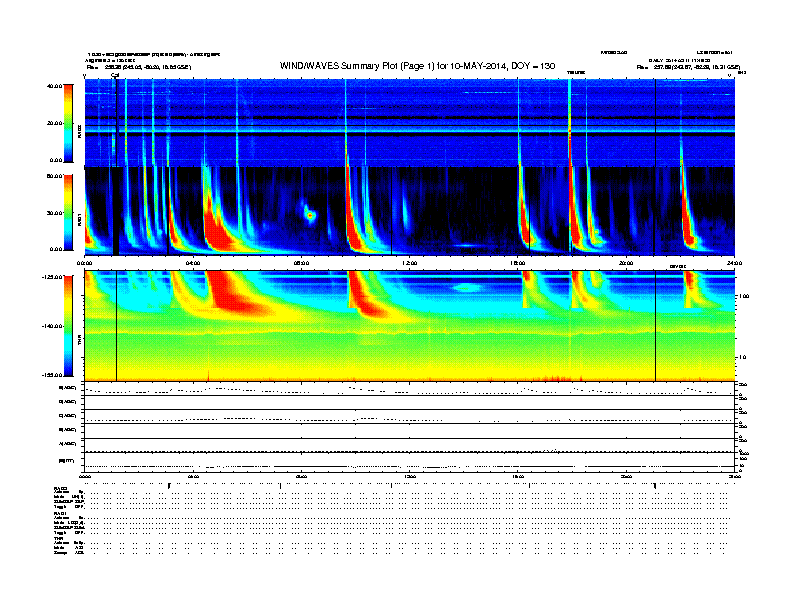Click the 100 label on TNR right axis
Image resolution: width=792 pixels, height=612 pixels.
coord(743,296)
